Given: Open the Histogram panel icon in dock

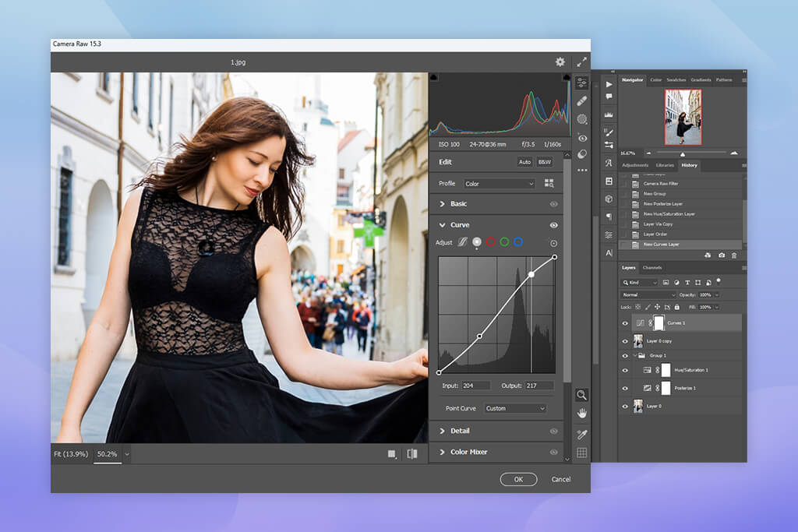Looking at the screenshot, I should 609,115.
